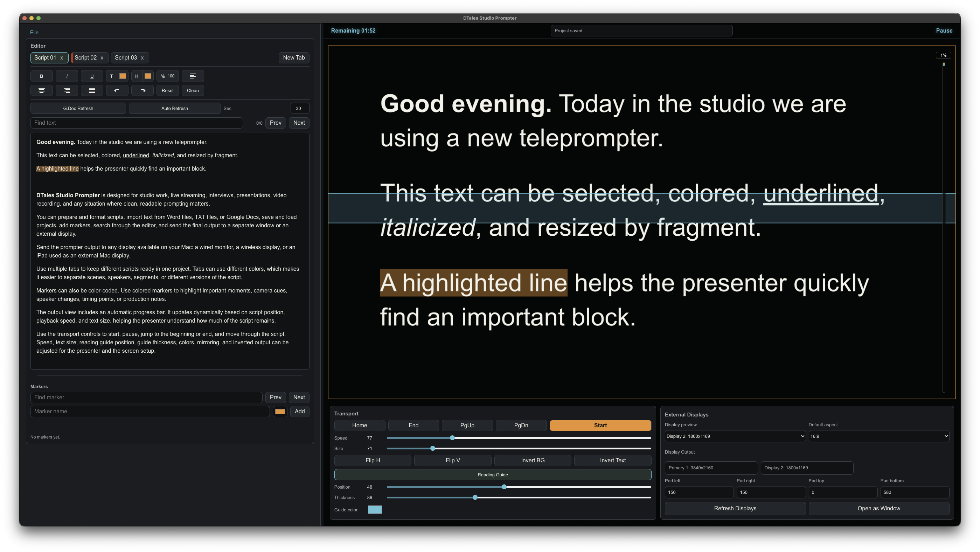This screenshot has height=552, width=980.
Task: Toggle the Reading Guide
Action: click(493, 475)
